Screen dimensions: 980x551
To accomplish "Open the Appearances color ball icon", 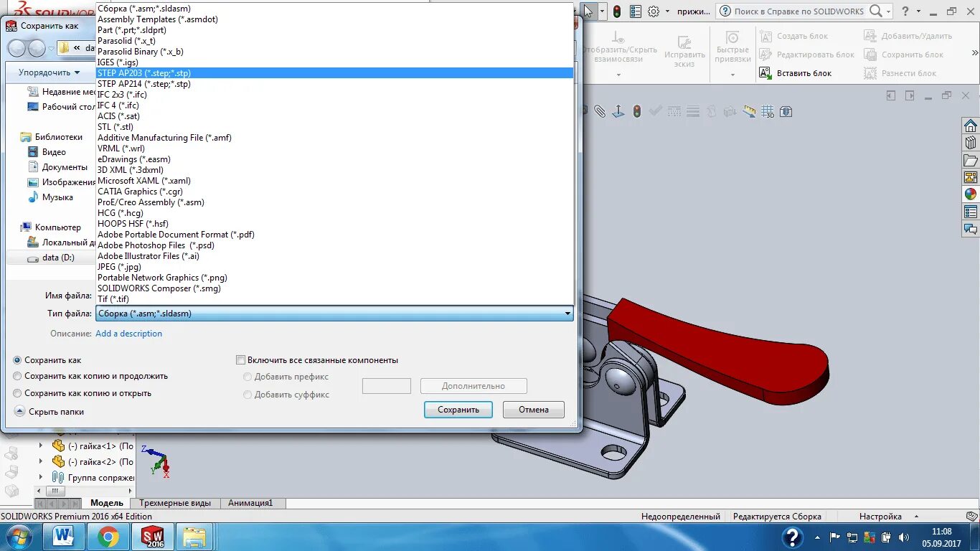I will [971, 194].
